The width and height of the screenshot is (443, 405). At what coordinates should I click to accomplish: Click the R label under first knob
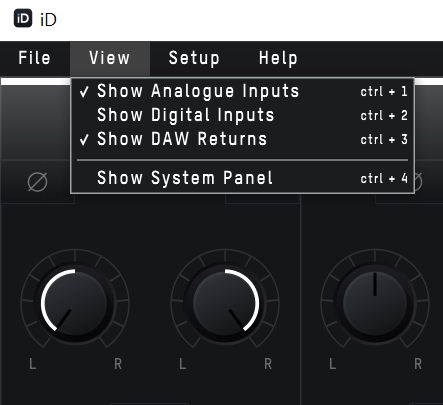(118, 364)
